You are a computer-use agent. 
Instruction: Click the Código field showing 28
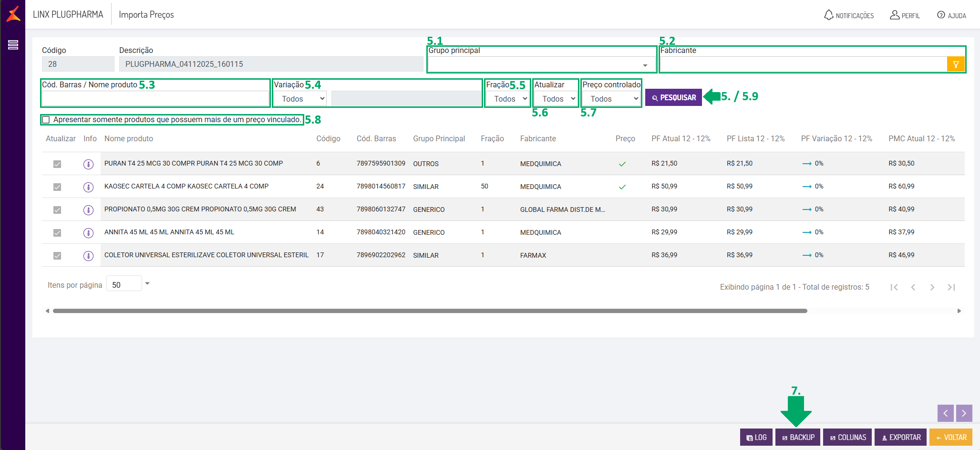78,64
